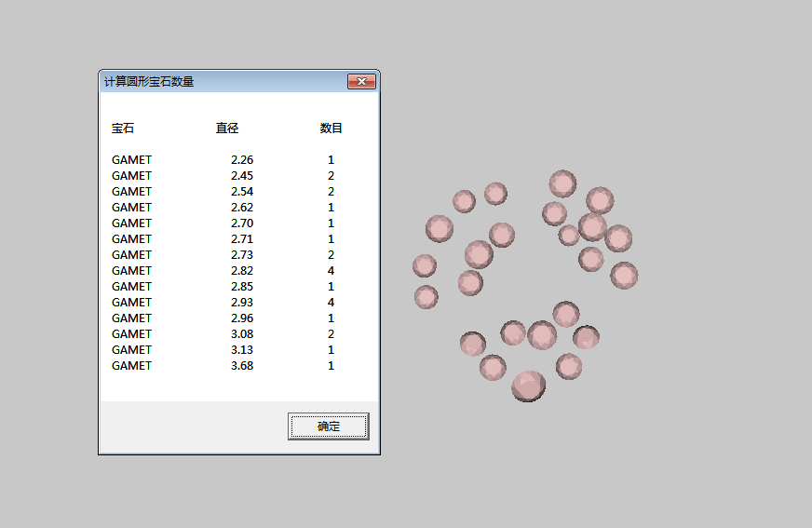Click the 2.96 diameter entry
The height and width of the screenshot is (528, 812).
(x=241, y=318)
